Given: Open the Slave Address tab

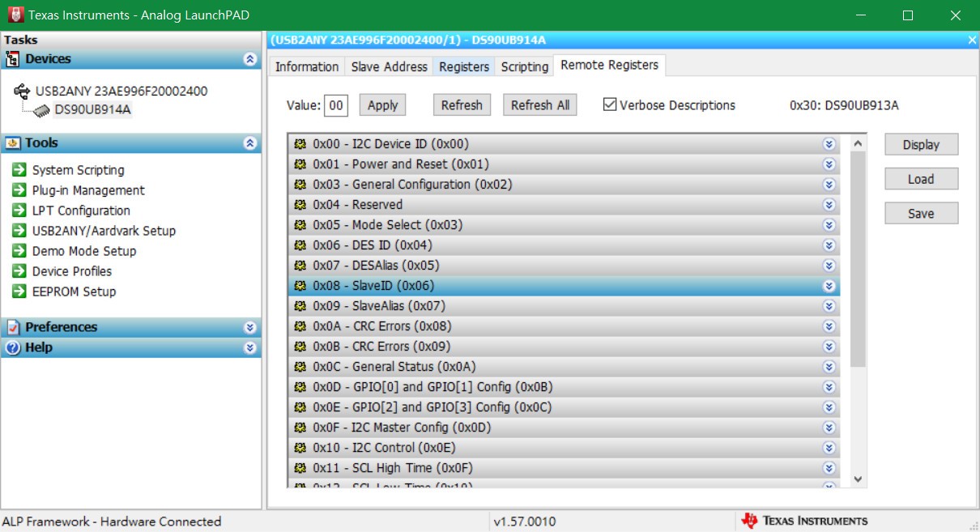Looking at the screenshot, I should 389,66.
